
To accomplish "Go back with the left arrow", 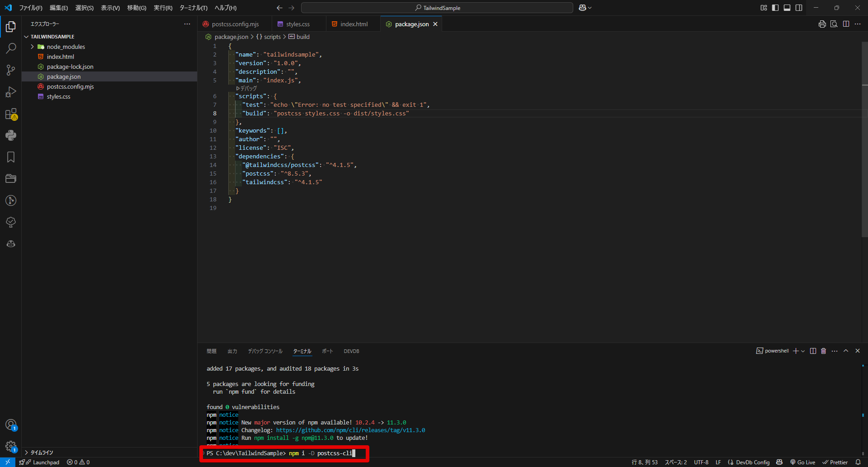I will point(279,8).
